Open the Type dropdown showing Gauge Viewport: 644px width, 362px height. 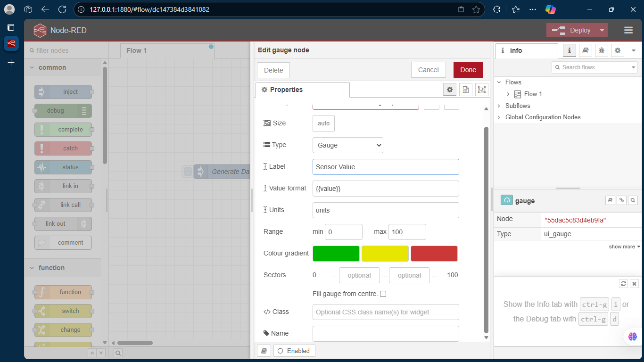(x=347, y=145)
